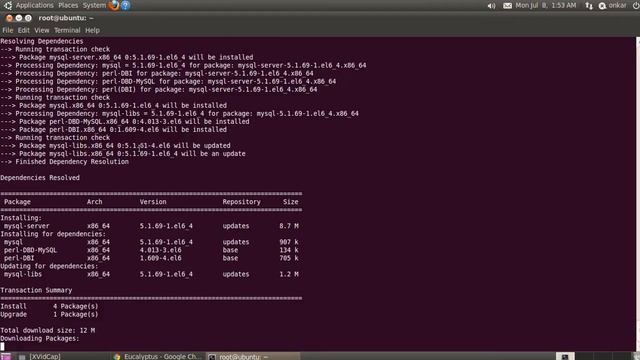Click the 'Repository' column header
The height and width of the screenshot is (360, 640).
click(x=241, y=202)
